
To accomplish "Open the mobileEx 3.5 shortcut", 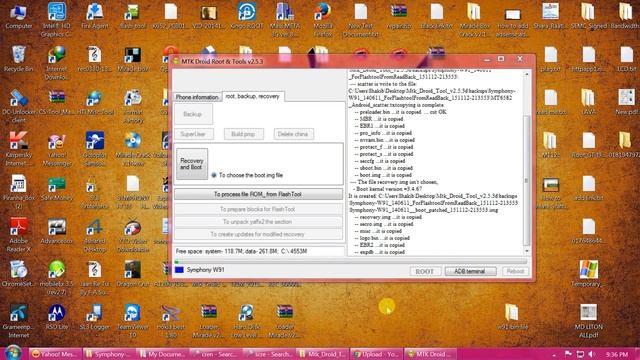I will pyautogui.click(x=56, y=278).
